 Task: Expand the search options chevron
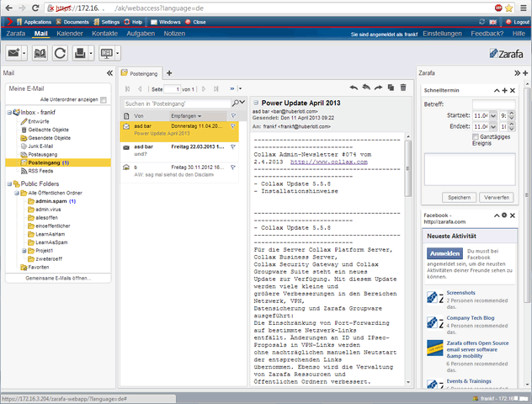(242, 102)
